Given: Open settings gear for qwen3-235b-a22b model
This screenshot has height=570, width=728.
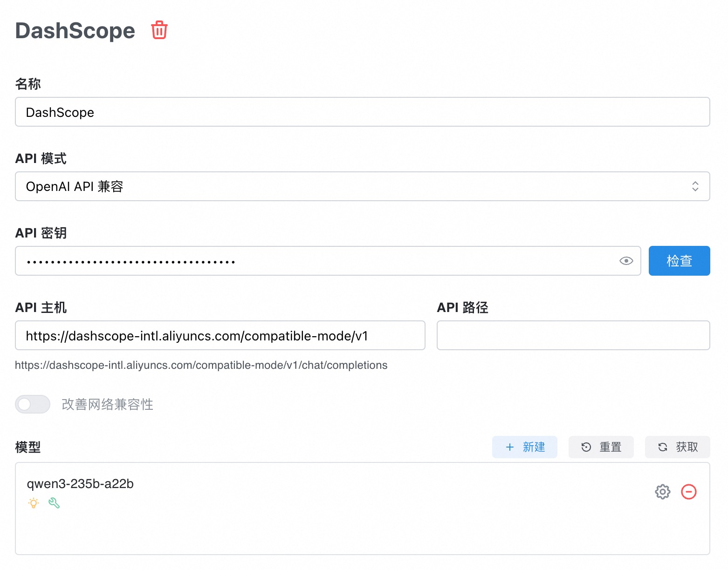Looking at the screenshot, I should (x=662, y=492).
